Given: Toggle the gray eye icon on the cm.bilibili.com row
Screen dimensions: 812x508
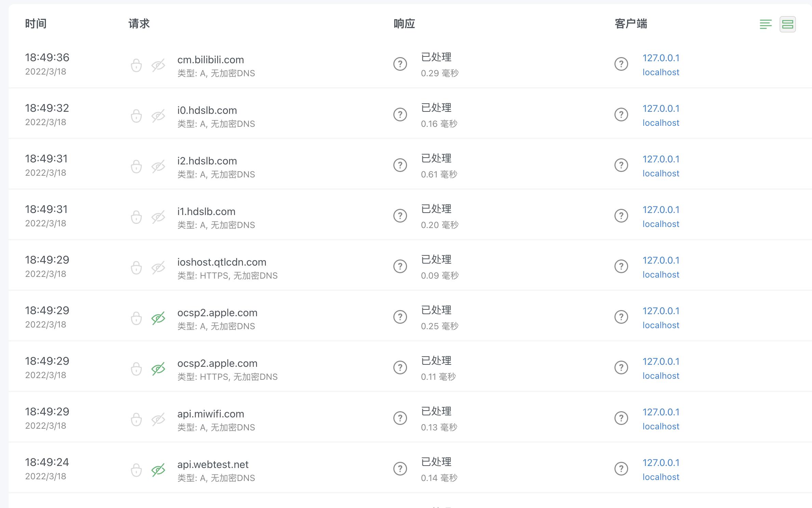Looking at the screenshot, I should click(x=158, y=64).
